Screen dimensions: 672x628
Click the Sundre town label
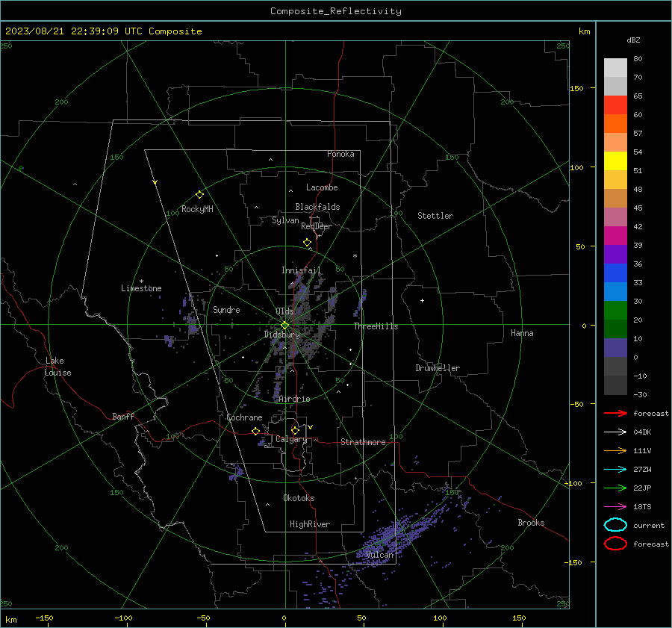click(226, 309)
